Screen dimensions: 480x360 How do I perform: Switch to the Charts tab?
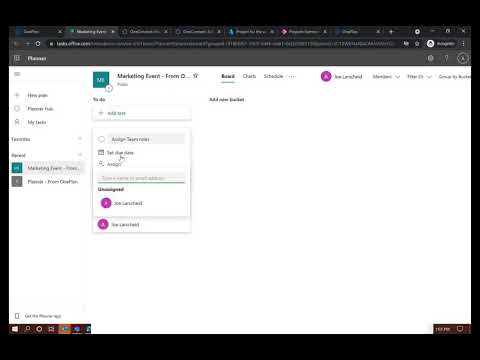249,76
